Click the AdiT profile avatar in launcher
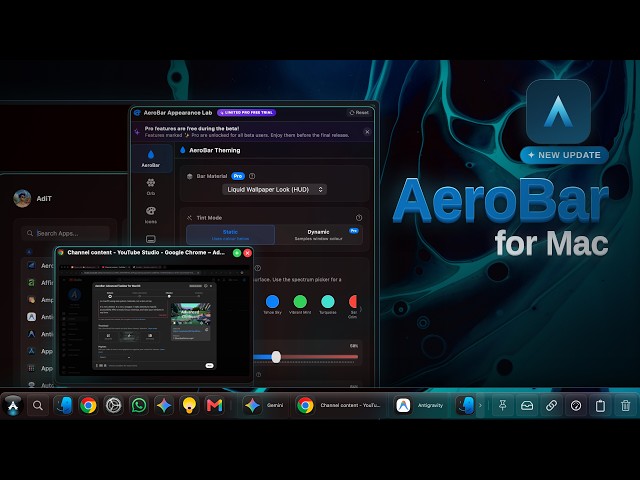This screenshot has width=640, height=480. (x=22, y=198)
